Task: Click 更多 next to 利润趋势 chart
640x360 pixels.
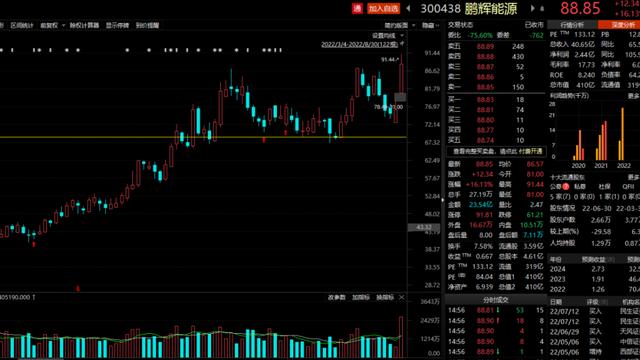Action: click(634, 96)
